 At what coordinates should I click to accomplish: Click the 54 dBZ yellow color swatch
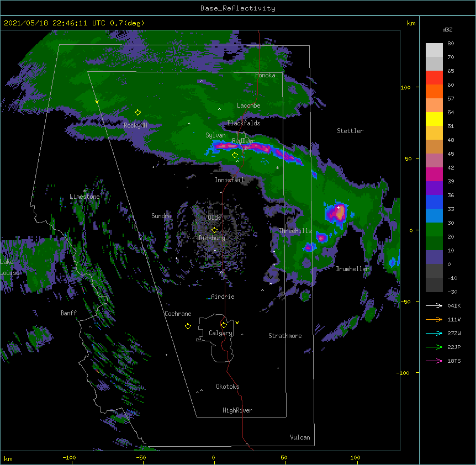[x=434, y=119]
